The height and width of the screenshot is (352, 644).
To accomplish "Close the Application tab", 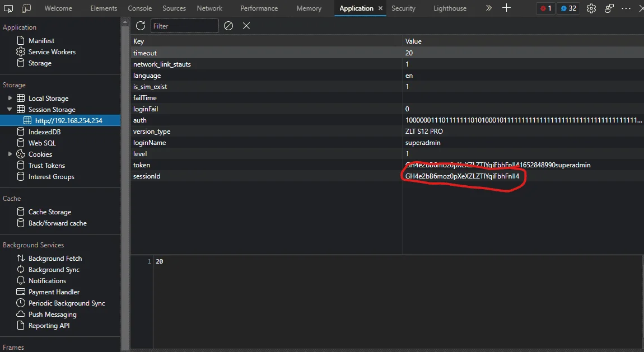I will (380, 8).
